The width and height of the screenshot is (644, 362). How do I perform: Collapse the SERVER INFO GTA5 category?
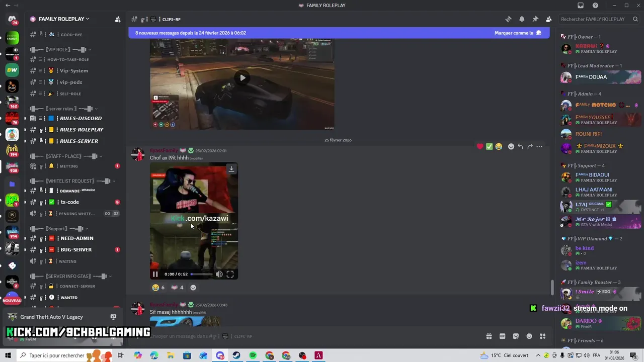click(70, 276)
